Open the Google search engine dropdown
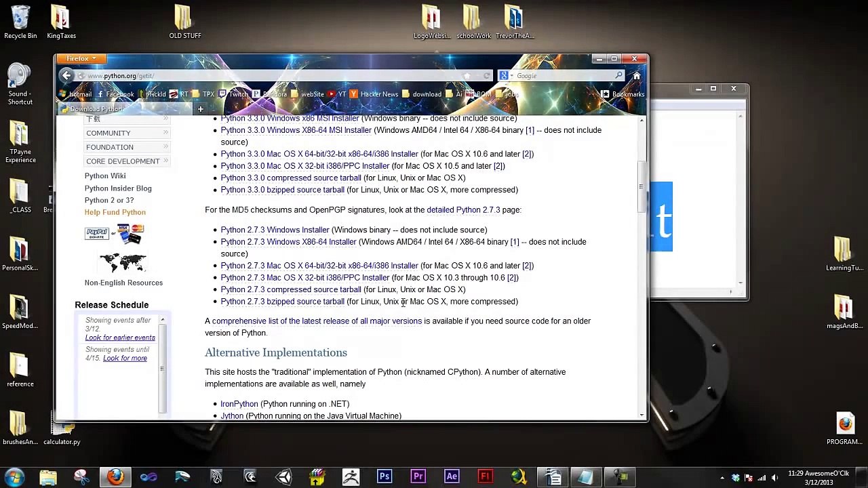This screenshot has width=868, height=488. click(505, 76)
